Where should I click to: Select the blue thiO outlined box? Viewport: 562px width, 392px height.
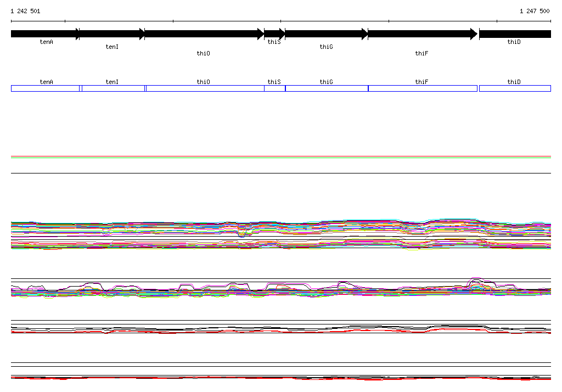pyautogui.click(x=205, y=88)
